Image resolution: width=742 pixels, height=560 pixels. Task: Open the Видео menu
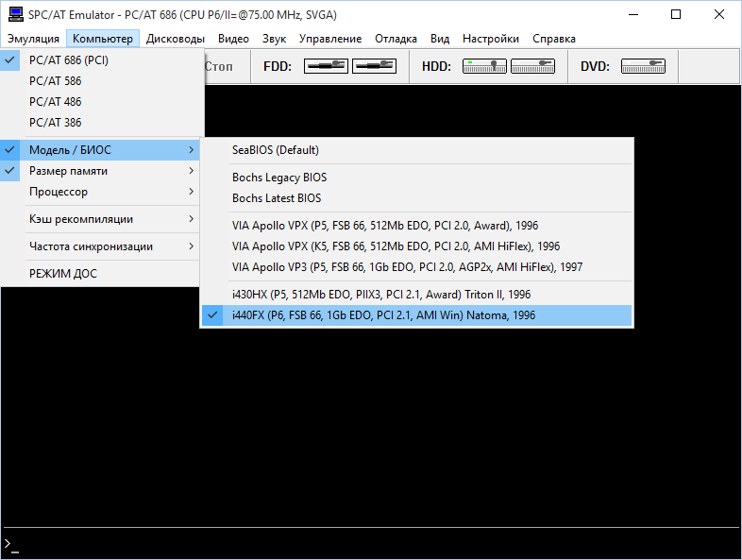pyautogui.click(x=233, y=39)
